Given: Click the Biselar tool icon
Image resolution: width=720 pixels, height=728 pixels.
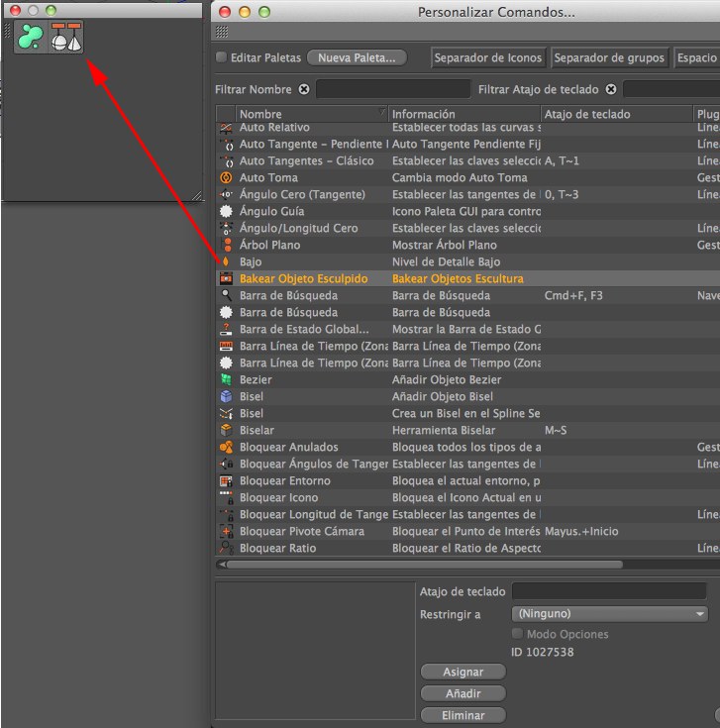Looking at the screenshot, I should coord(226,431).
